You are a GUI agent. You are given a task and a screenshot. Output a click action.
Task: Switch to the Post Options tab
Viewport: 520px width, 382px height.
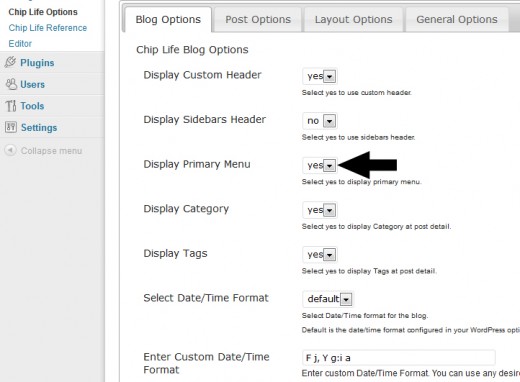258,20
